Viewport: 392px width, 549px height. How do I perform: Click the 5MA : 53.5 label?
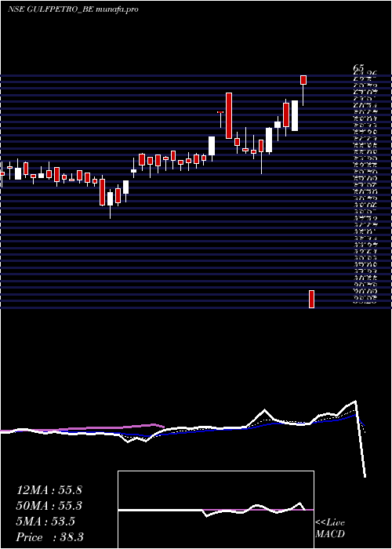[45, 522]
